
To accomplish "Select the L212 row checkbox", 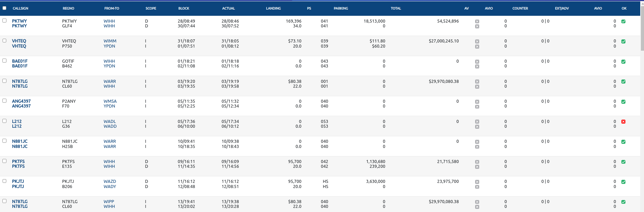I will coord(4,121).
